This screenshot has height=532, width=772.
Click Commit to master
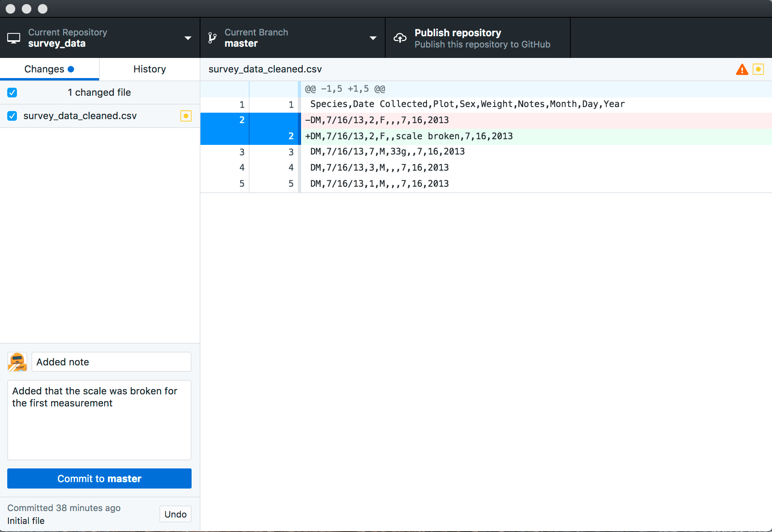click(99, 478)
